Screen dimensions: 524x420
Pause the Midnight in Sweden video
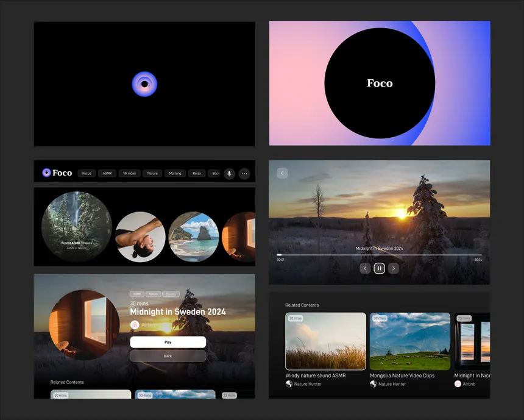click(x=380, y=268)
